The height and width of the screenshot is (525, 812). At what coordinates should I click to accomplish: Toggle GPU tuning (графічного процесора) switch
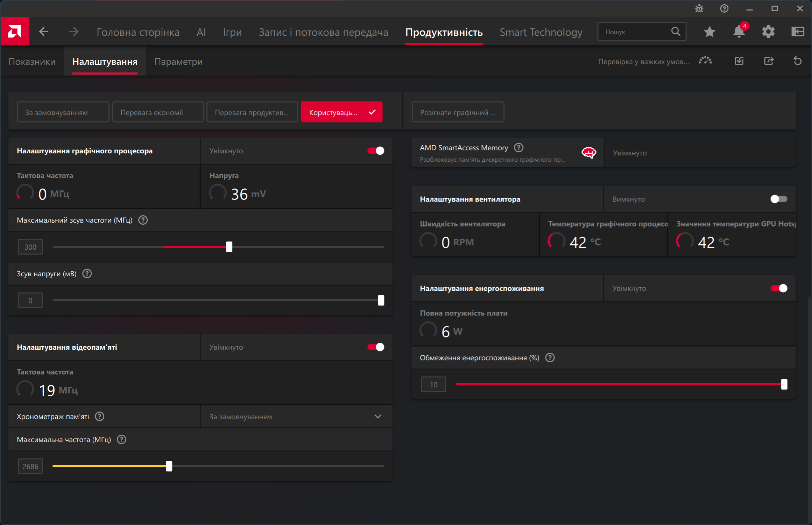tap(376, 151)
